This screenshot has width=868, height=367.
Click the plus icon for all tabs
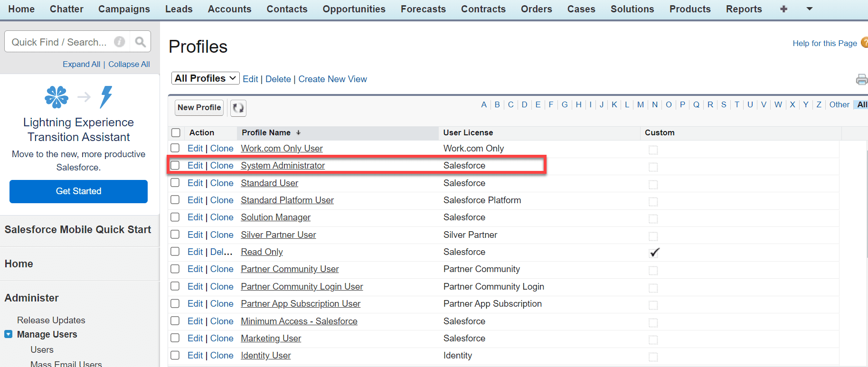tap(783, 9)
